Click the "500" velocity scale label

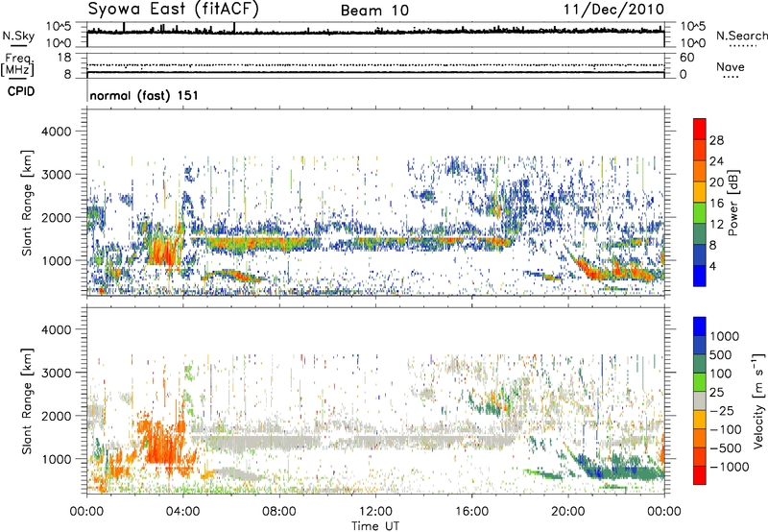[x=721, y=354]
